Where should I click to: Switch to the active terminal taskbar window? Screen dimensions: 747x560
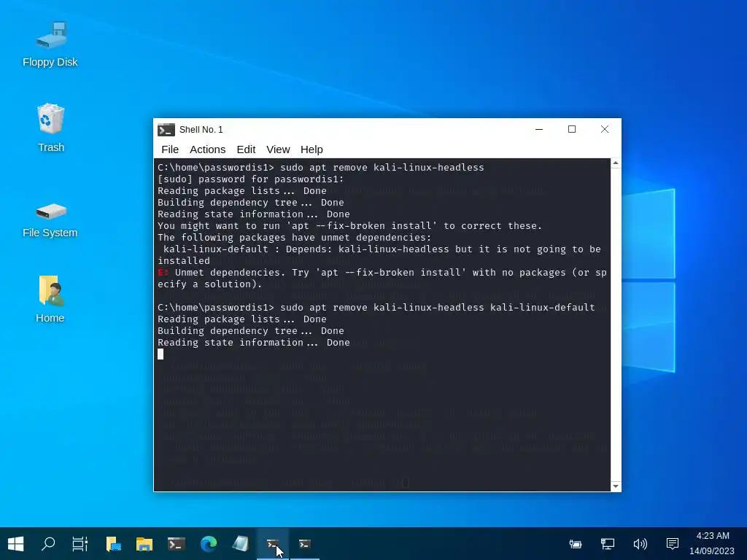[x=273, y=544]
